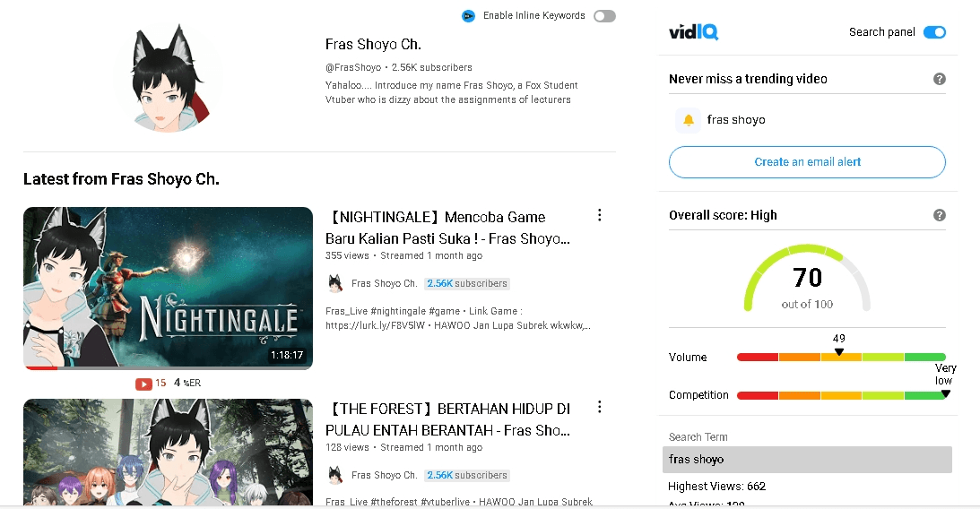980x509 pixels.
Task: Click the Competition score bar
Action: [x=841, y=396]
